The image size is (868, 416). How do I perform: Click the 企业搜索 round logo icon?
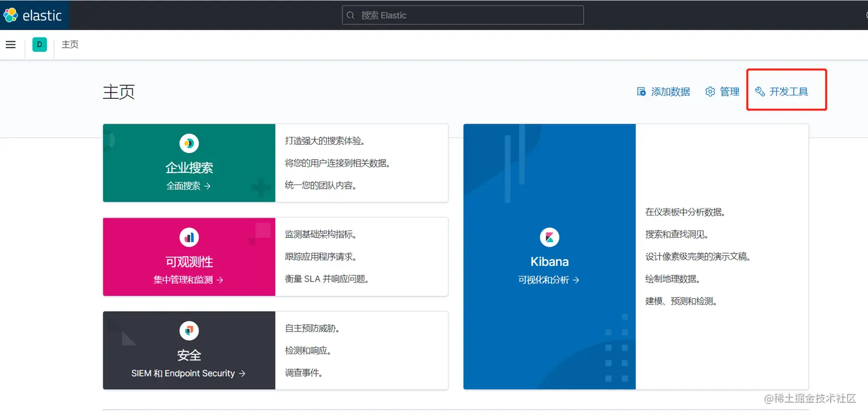[189, 143]
